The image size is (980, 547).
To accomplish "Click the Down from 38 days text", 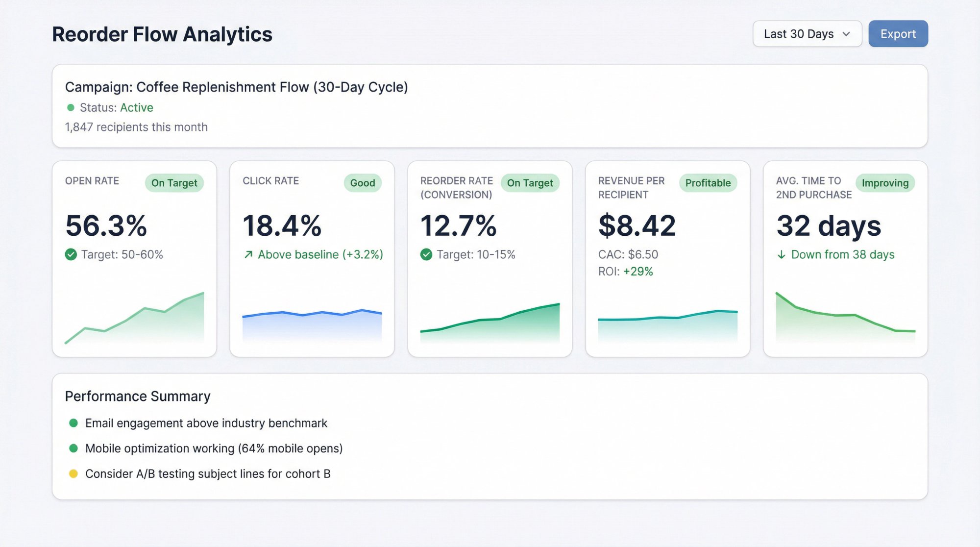I will pos(843,254).
